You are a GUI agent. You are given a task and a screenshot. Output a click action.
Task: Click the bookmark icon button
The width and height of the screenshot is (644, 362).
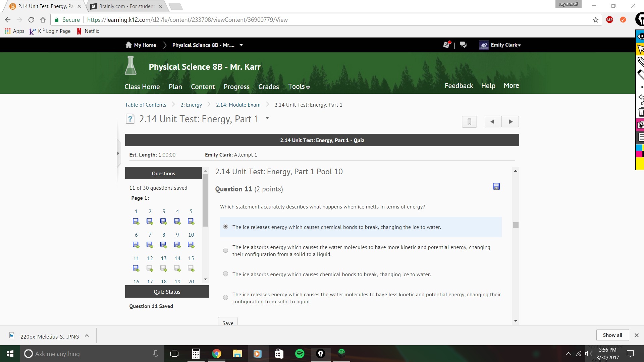tap(469, 122)
